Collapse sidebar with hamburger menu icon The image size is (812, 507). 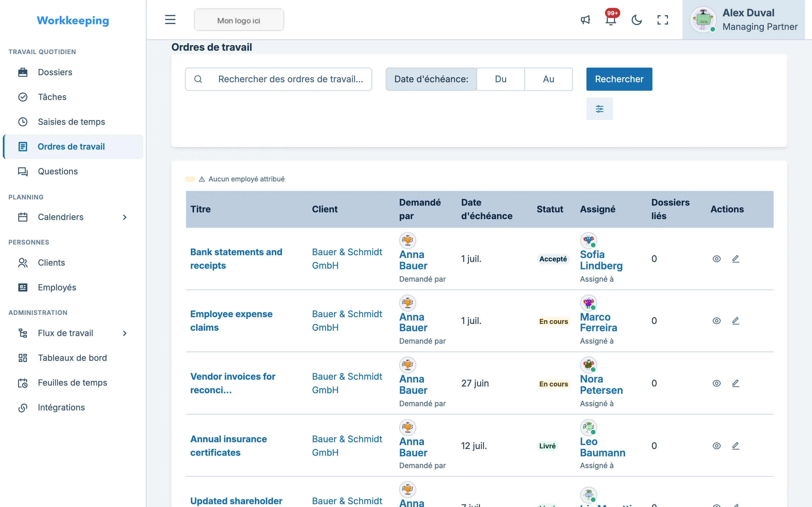[170, 20]
